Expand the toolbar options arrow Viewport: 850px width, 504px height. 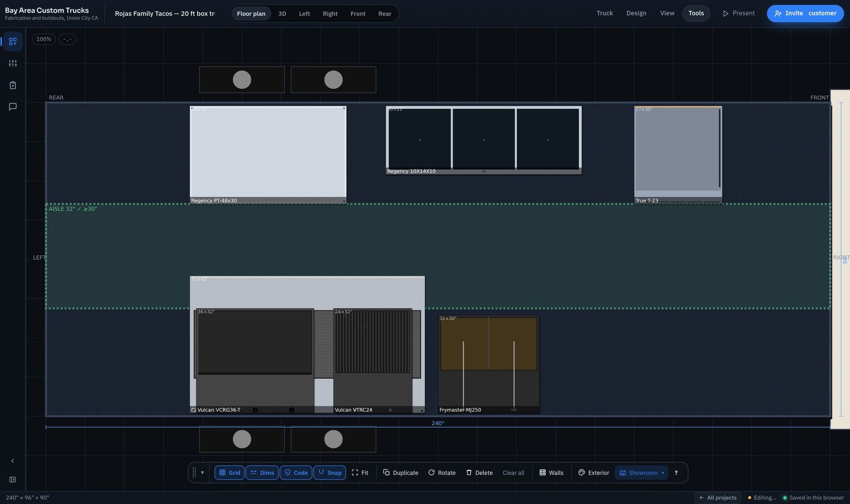pyautogui.click(x=202, y=473)
